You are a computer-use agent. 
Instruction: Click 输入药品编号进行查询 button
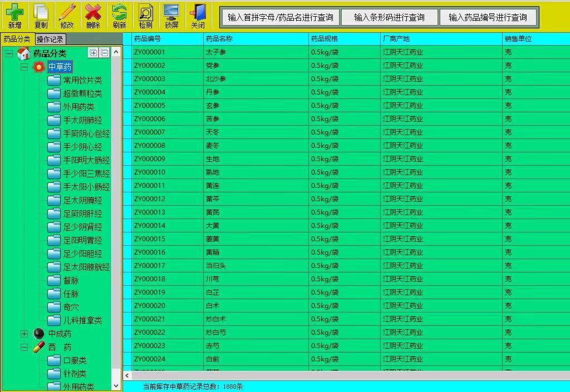[x=488, y=17]
